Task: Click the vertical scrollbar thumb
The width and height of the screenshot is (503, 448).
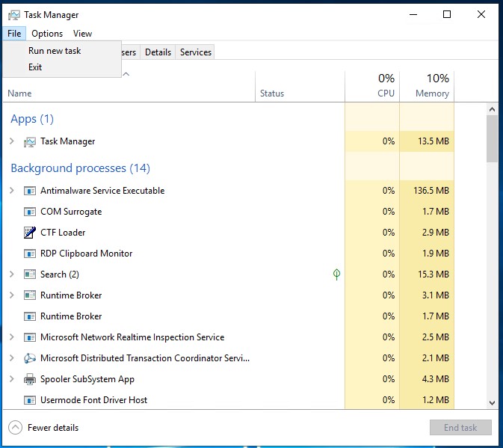Action: (x=492, y=139)
